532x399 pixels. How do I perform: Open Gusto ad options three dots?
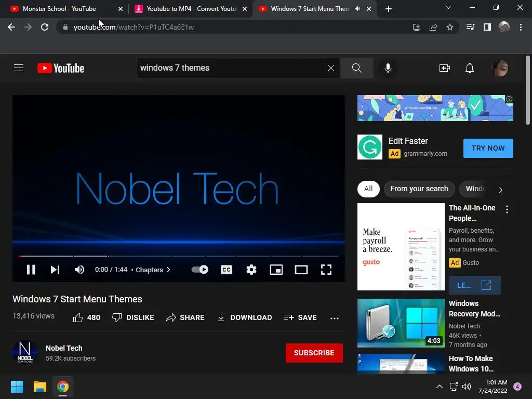507,209
